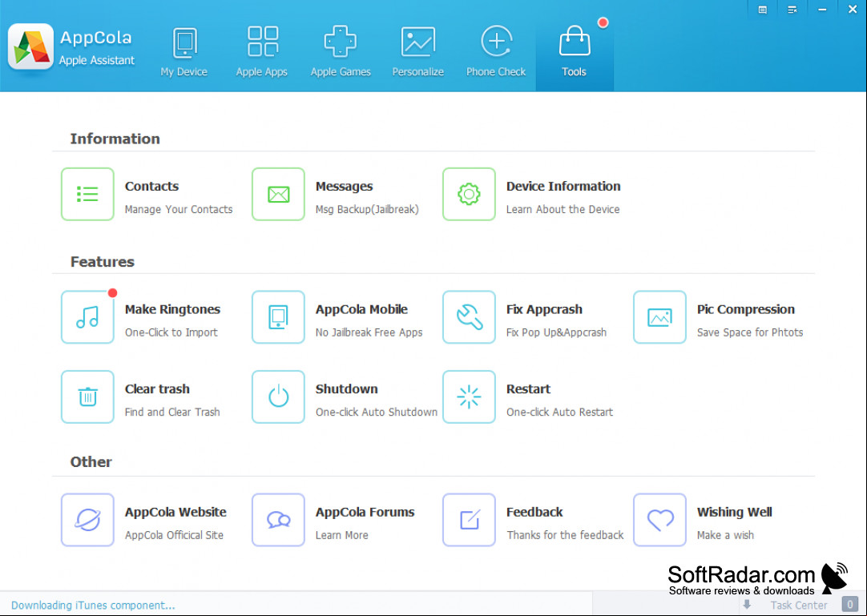Go to the Apple Games tab
This screenshot has height=616, width=867.
[341, 51]
